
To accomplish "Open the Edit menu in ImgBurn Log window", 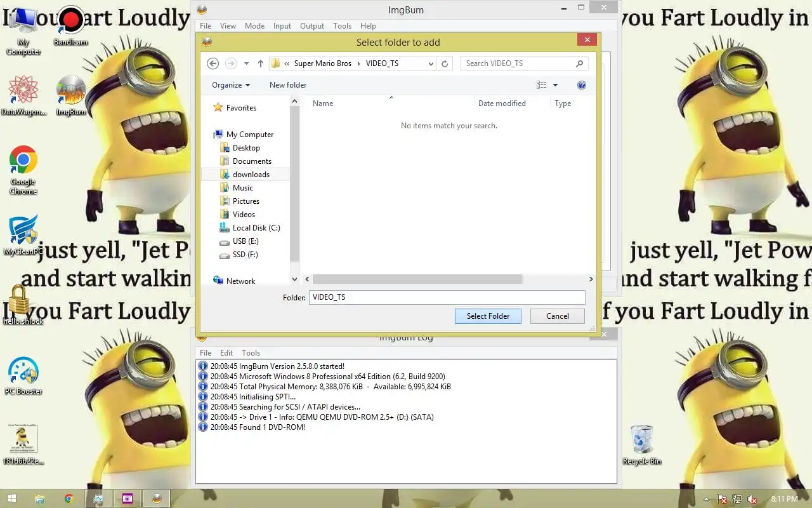I will (x=226, y=353).
